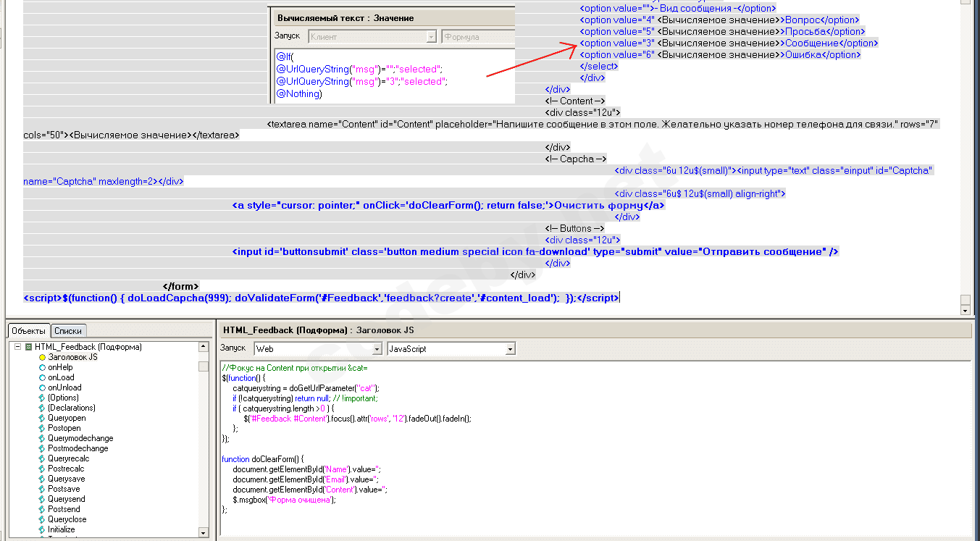Click the Postsave event diamond icon
Image resolution: width=980 pixels, height=541 pixels.
tap(42, 489)
